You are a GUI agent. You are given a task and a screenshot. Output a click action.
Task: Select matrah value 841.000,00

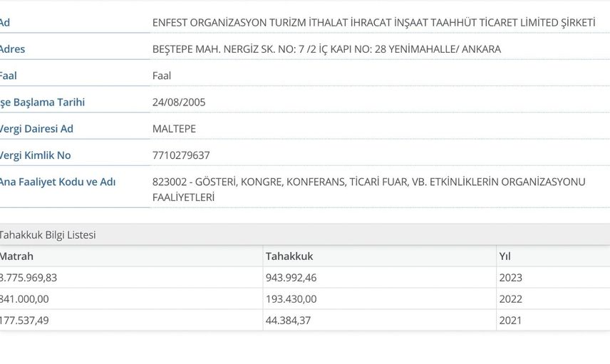click(24, 299)
